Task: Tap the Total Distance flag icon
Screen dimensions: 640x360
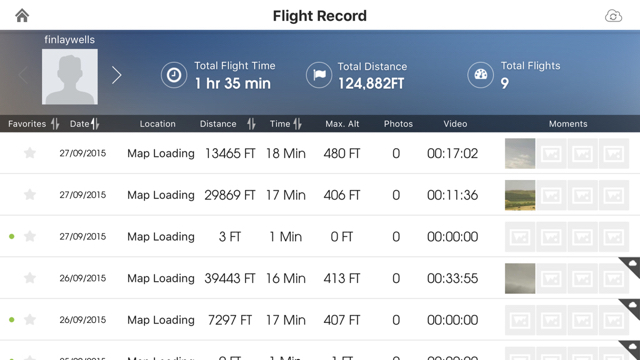Action: [x=319, y=75]
